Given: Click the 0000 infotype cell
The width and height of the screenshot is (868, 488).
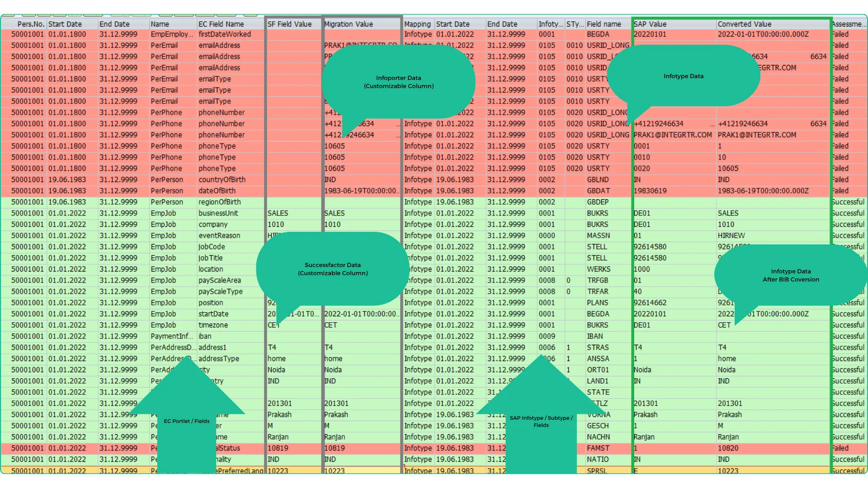Looking at the screenshot, I should 551,236.
